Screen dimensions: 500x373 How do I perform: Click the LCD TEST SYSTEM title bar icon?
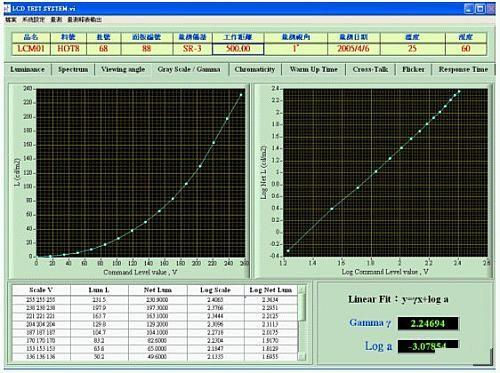pos(7,8)
